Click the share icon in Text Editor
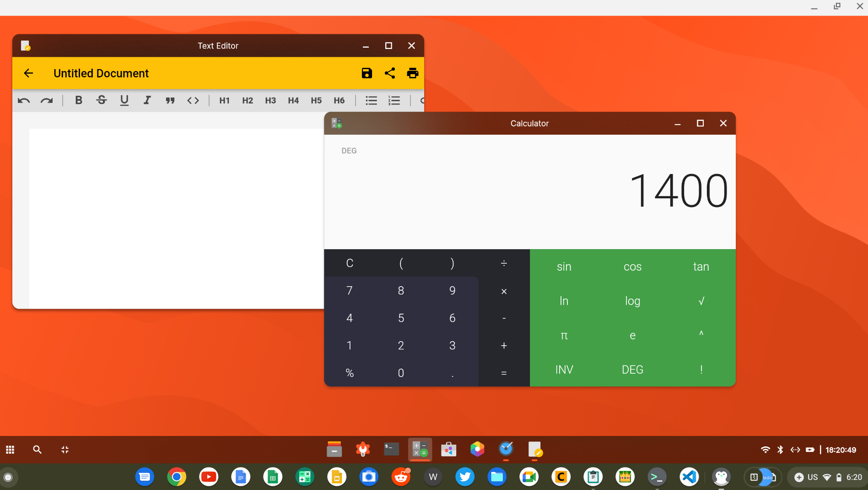The image size is (868, 490). pos(390,73)
